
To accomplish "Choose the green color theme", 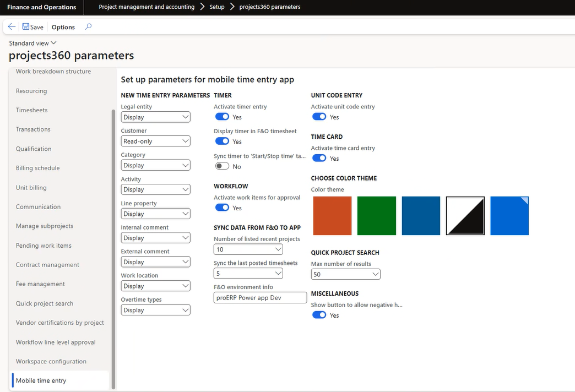I will 377,216.
